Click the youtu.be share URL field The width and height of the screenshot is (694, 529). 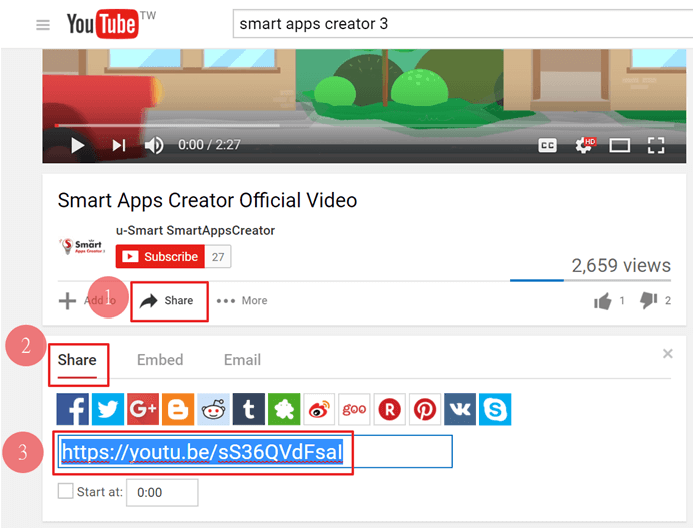255,452
